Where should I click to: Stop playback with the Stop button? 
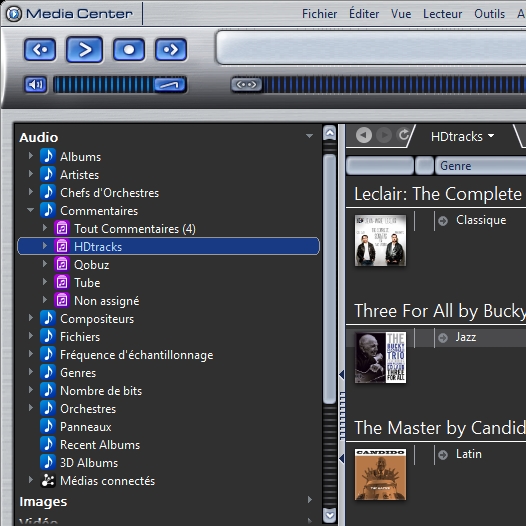coord(129,50)
